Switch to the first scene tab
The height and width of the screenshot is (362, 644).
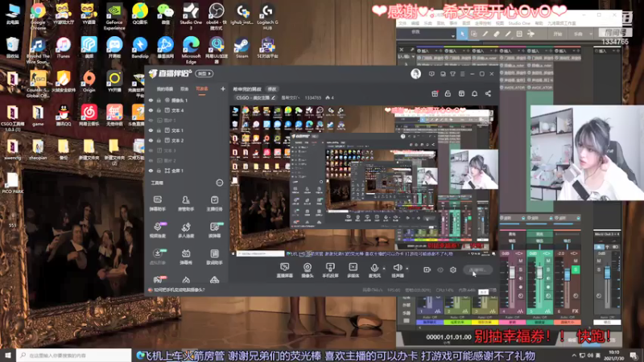point(165,88)
